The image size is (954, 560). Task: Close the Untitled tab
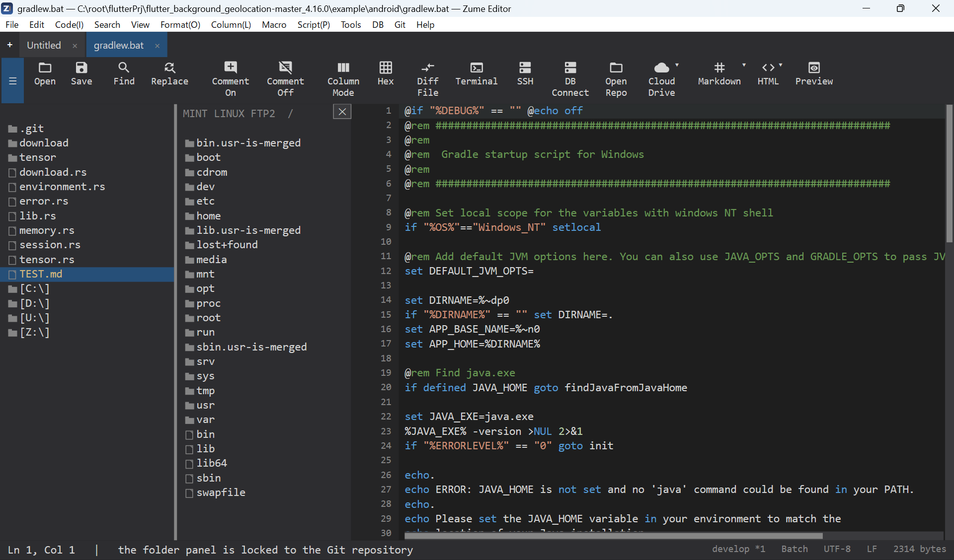(75, 46)
